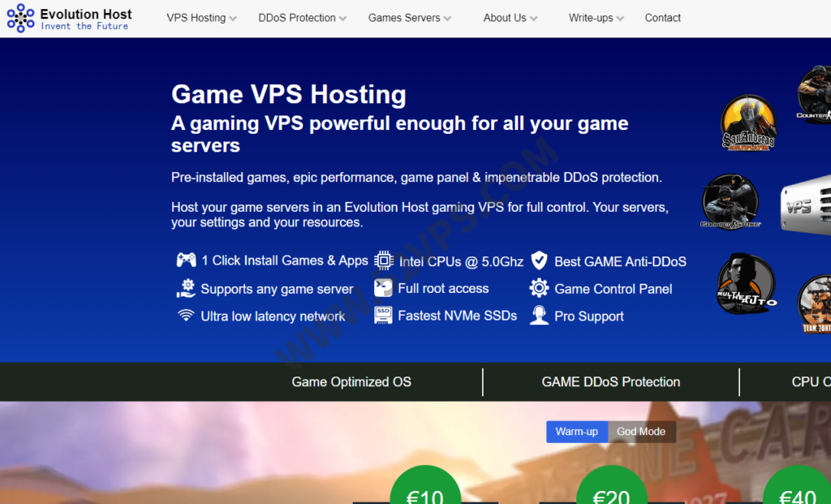Switch to God Mode plans
Image resolution: width=831 pixels, height=504 pixels.
[641, 432]
